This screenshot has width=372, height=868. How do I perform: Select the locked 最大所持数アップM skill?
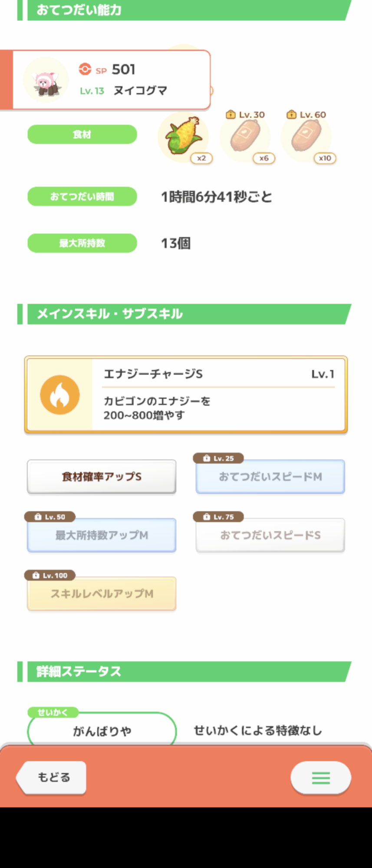pos(102,535)
